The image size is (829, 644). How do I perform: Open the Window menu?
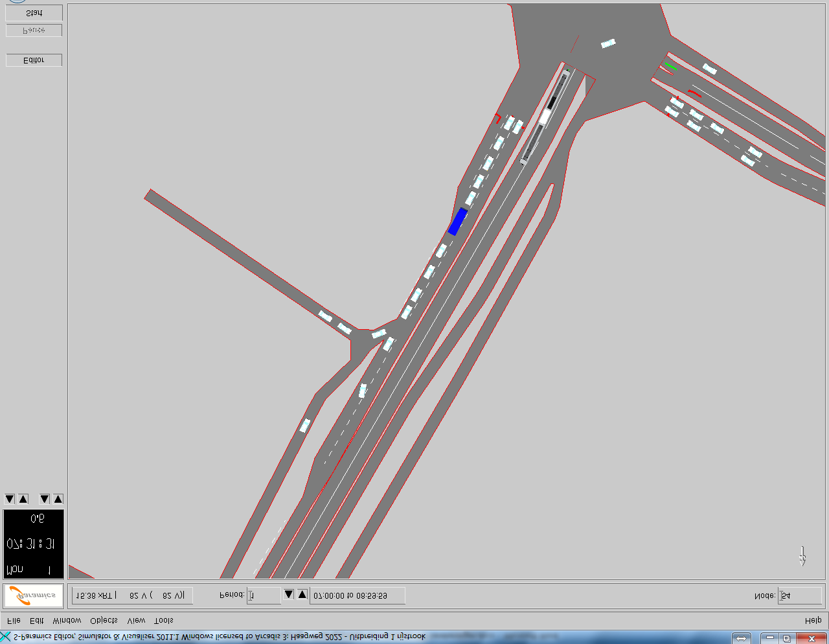[67, 621]
